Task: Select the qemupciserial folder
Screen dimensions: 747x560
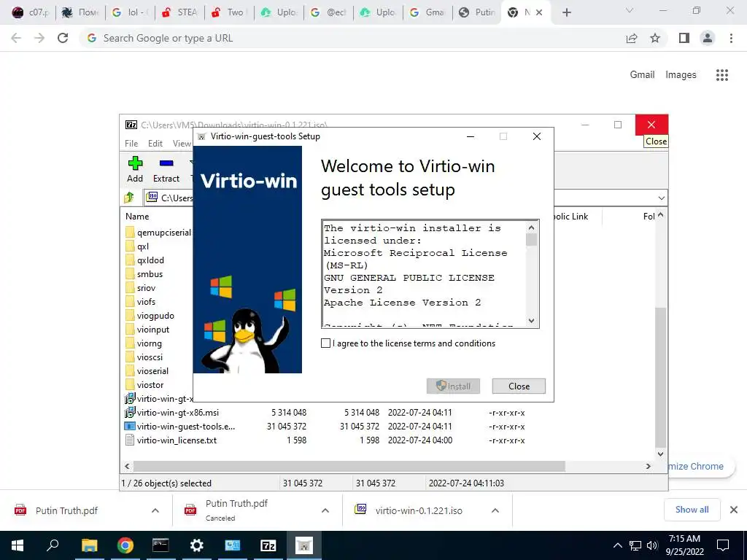Action: click(158, 233)
